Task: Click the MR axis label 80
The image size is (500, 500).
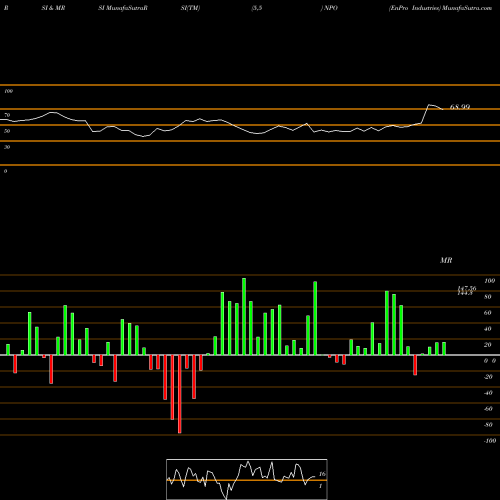Action: point(488,297)
